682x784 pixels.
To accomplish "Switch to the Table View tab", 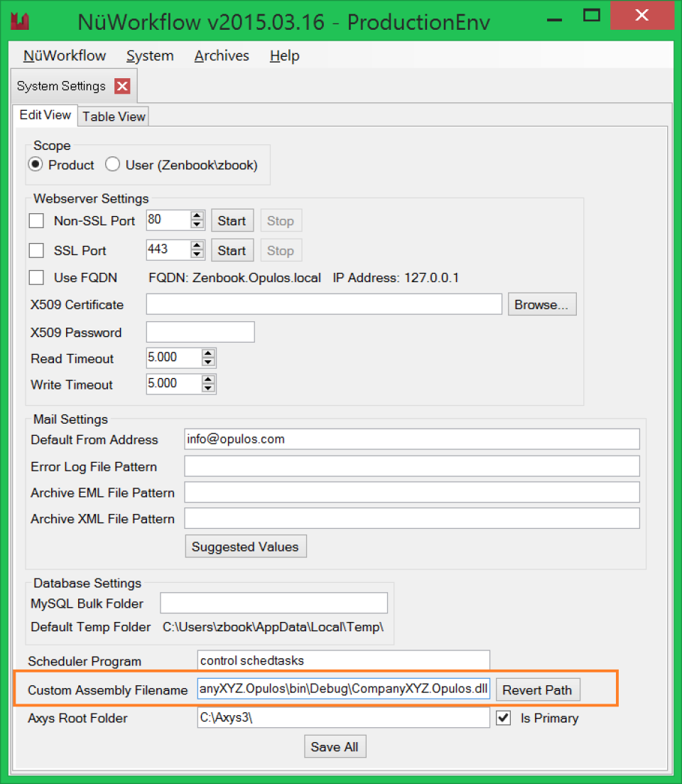I will 113,116.
